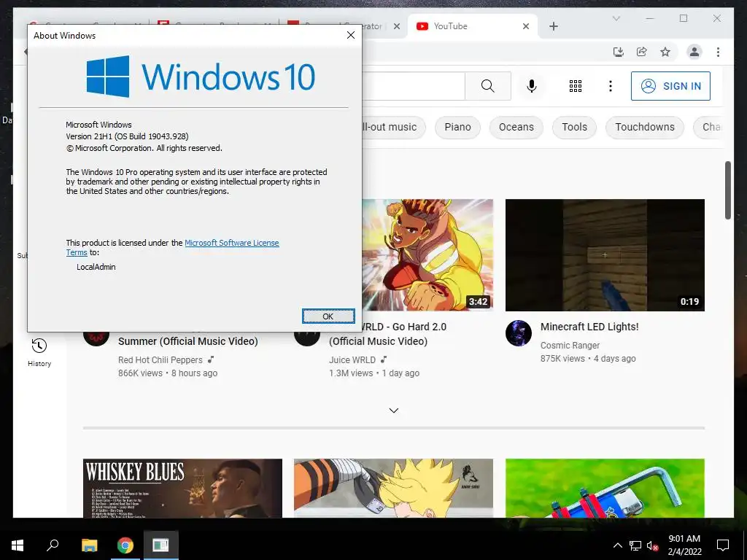Click the active winver taskbar icon

coord(160,545)
